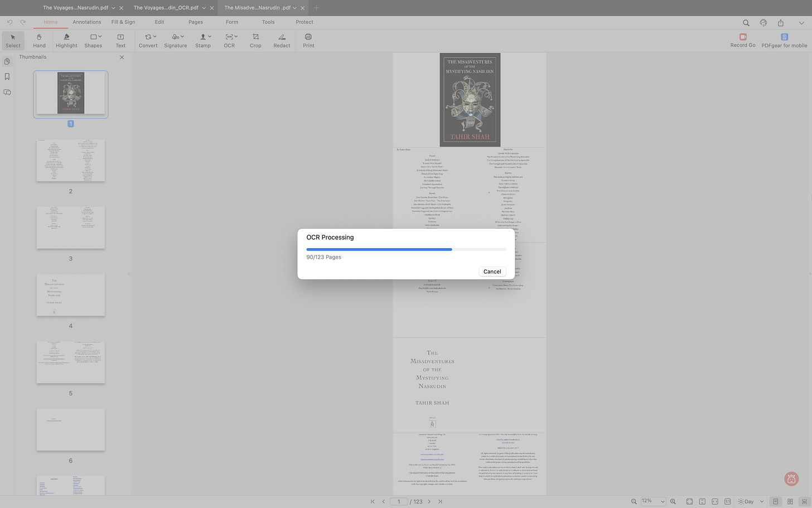Screen dimensions: 812x508
Task: Open the Stamp tool
Action: tap(203, 41)
